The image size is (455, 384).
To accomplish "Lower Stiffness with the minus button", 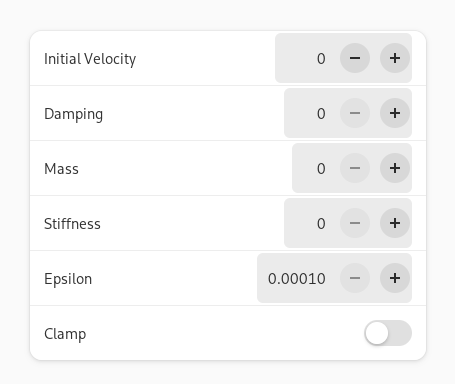I will pyautogui.click(x=355, y=223).
